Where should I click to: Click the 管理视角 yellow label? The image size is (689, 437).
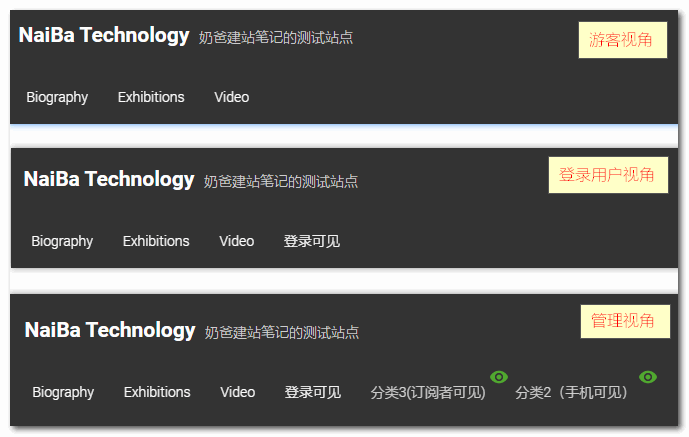tap(625, 321)
